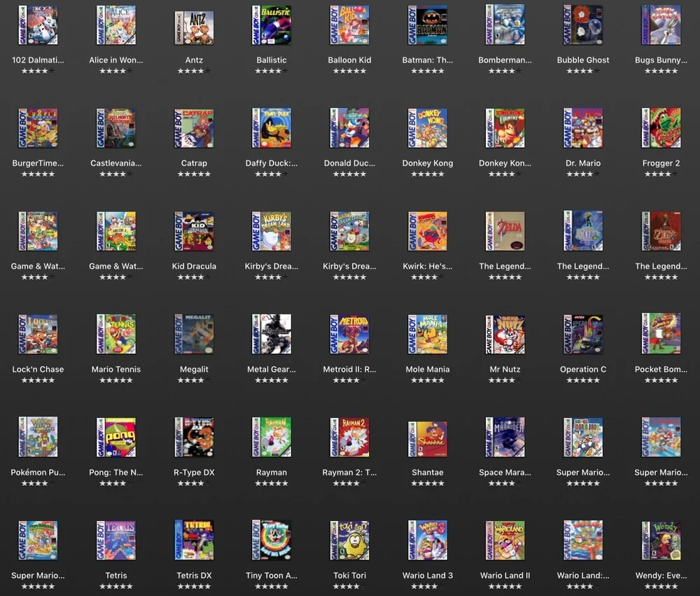The width and height of the screenshot is (700, 596).
Task: Adjust Catrap's star rating
Action: pyautogui.click(x=193, y=174)
